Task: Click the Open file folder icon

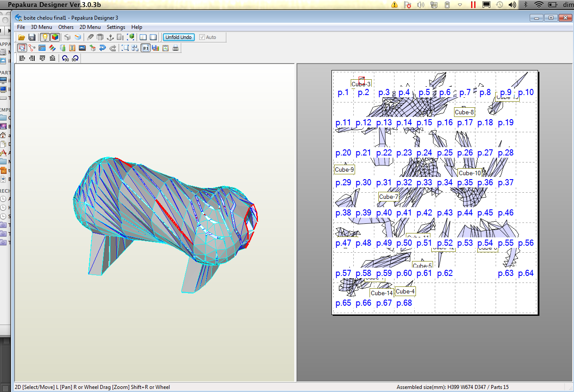Action: (21, 37)
